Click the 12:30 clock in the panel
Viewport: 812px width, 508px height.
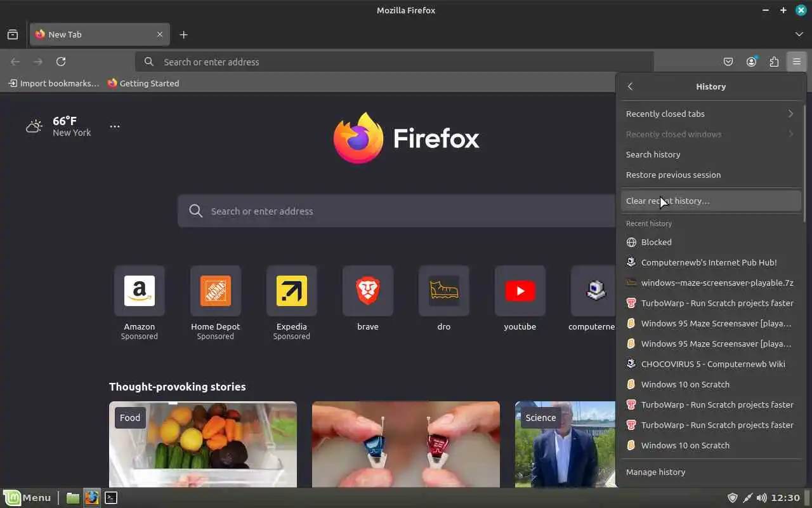[x=787, y=498]
